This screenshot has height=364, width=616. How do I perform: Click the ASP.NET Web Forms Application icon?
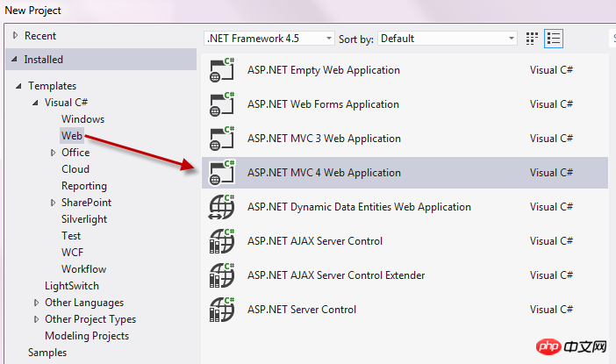(x=222, y=104)
